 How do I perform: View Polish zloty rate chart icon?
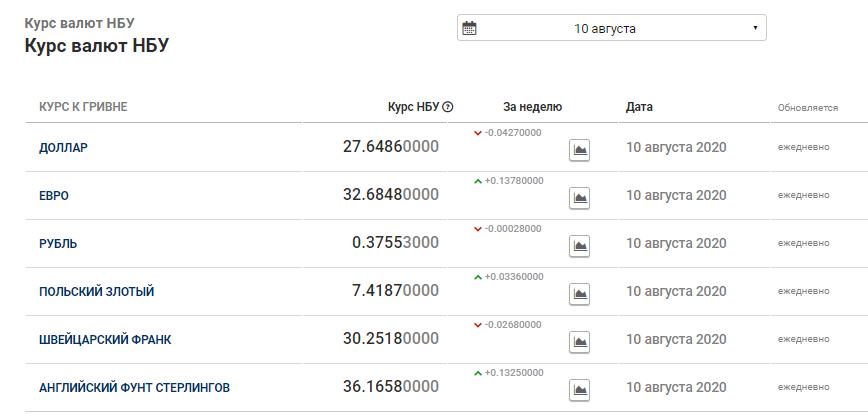(579, 294)
